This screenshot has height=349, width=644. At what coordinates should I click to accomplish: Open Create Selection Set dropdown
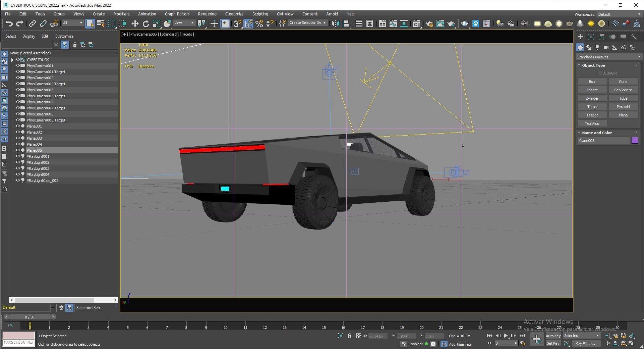point(307,23)
